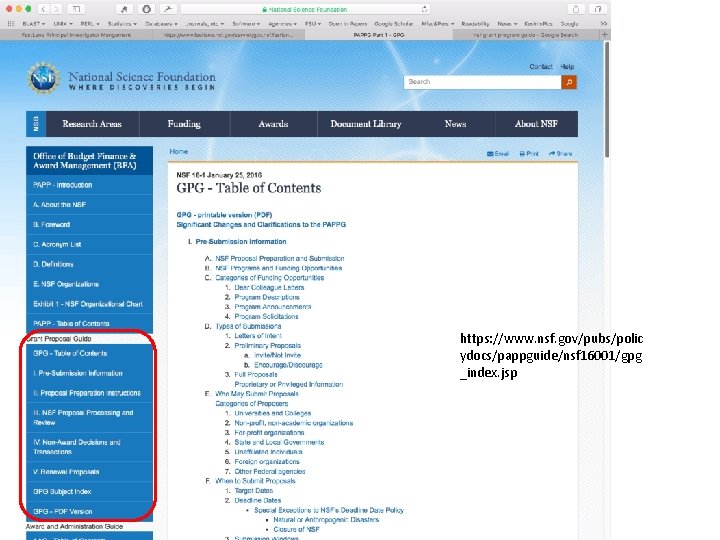720x540 pixels.
Task: Open Target Dates link
Action: click(x=253, y=490)
